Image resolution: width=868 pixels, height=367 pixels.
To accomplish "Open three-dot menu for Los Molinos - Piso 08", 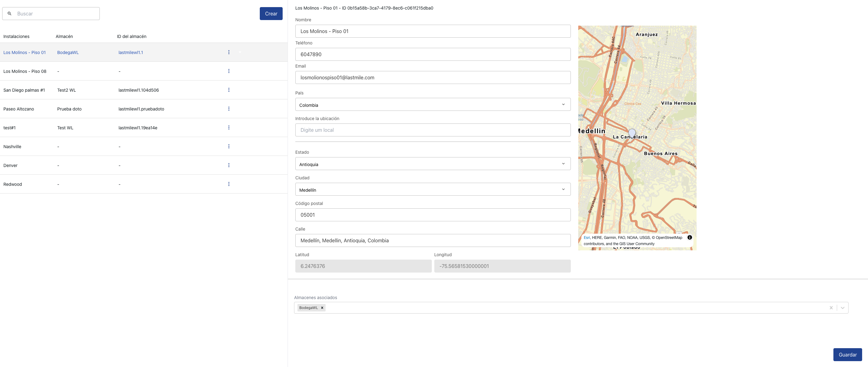I will pyautogui.click(x=229, y=71).
